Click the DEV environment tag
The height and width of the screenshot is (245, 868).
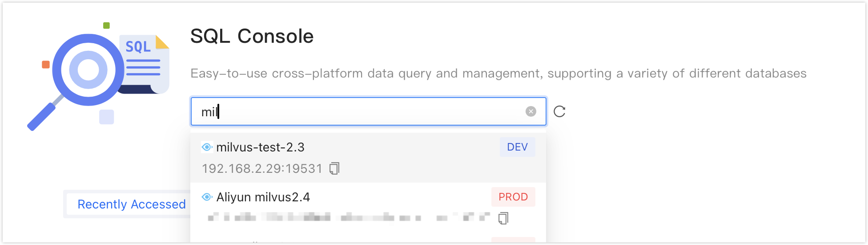(x=518, y=147)
